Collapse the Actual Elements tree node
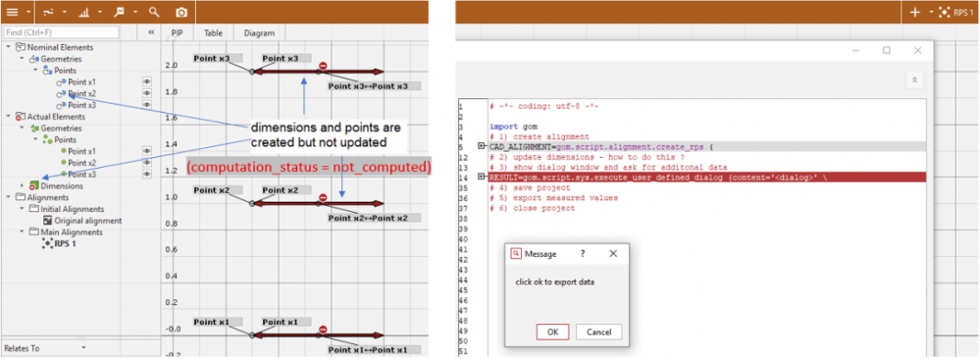Image resolution: width=980 pixels, height=359 pixels. click(8, 117)
